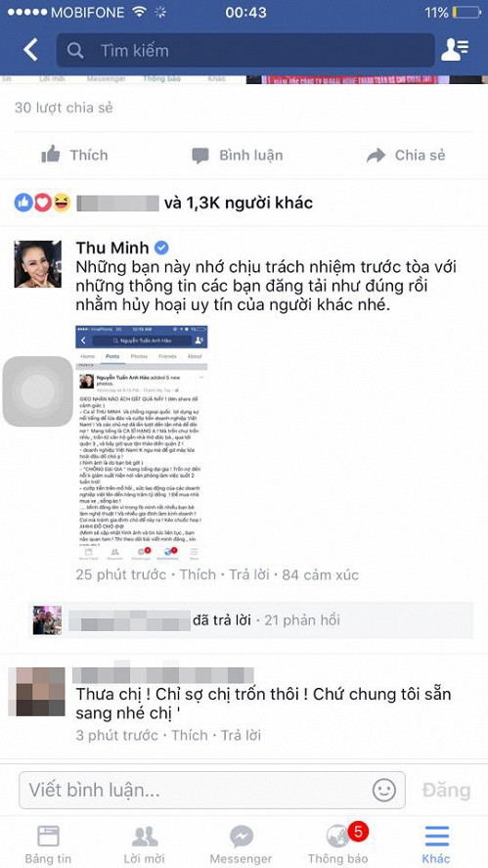488x868 pixels.
Task: Click Trả lời under Thu Minh's comment
Action: tap(248, 574)
